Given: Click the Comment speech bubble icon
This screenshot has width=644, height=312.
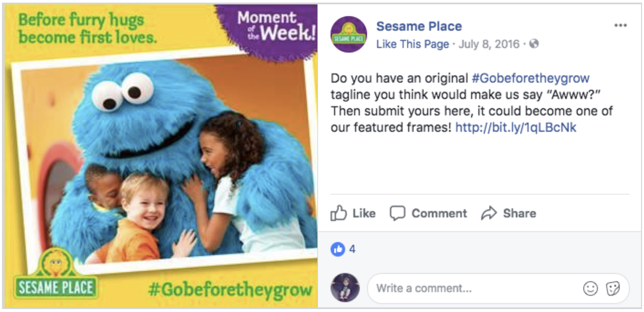Looking at the screenshot, I should coord(397,213).
